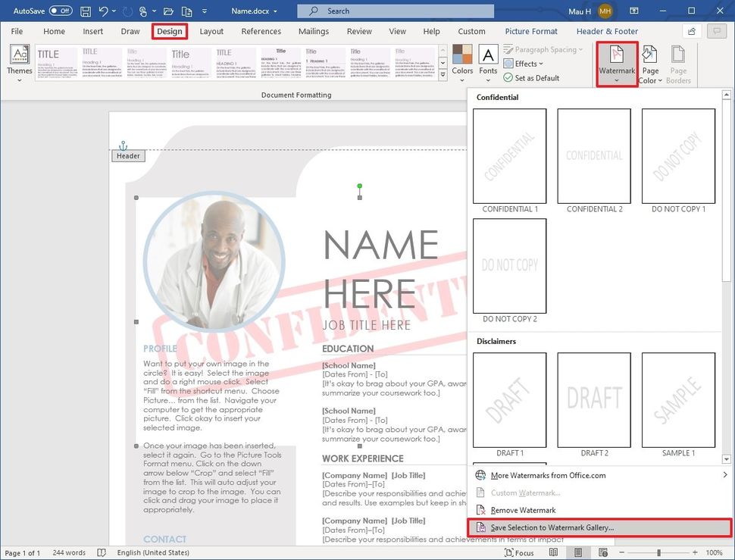Select the CONFIDENTIAL 1 watermark thumbnail
This screenshot has height=560, width=735.
coord(509,156)
